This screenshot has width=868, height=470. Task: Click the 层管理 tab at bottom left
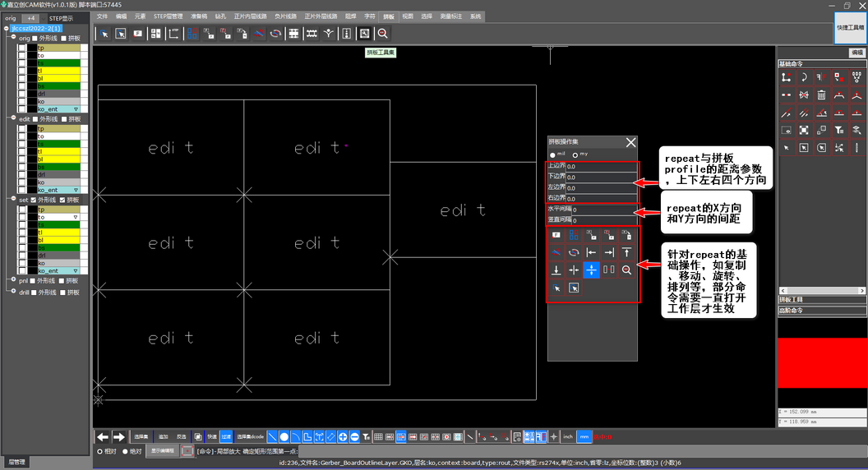[16, 462]
